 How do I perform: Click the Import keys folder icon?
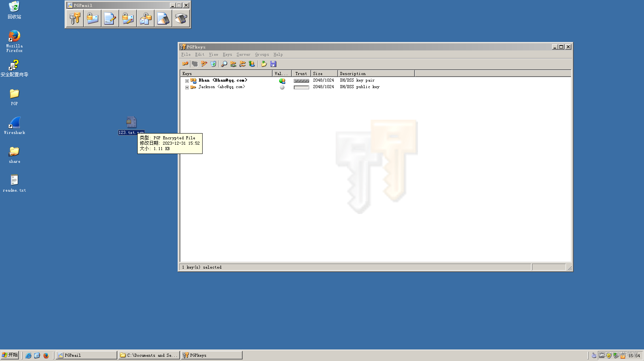[x=264, y=64]
